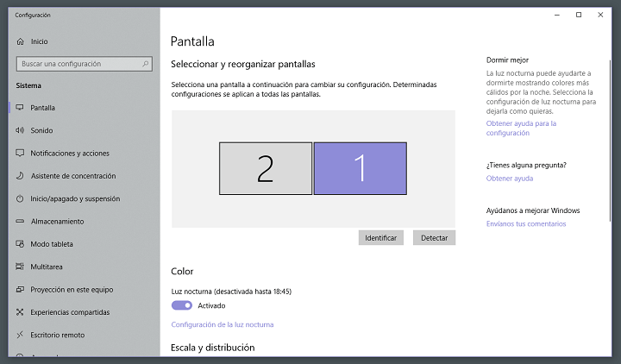Image resolution: width=621 pixels, height=364 pixels.
Task: Click the Modo tableta icon
Action: click(20, 244)
